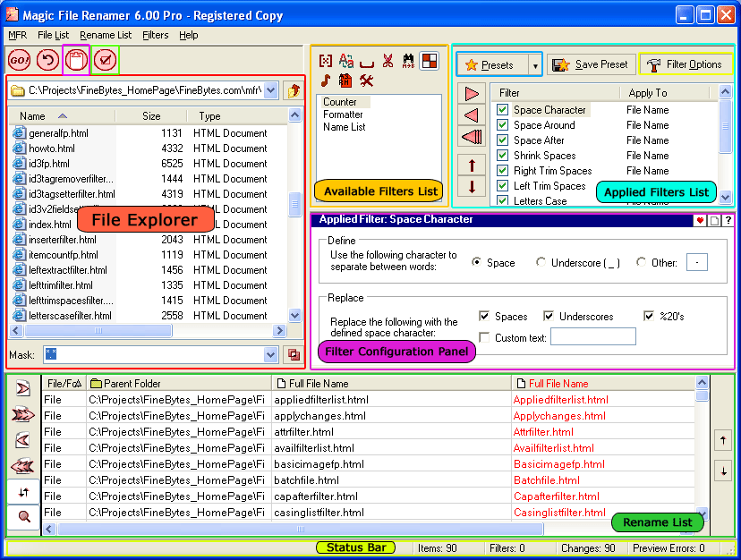
Task: Toggle the %20's replace checkbox
Action: pyautogui.click(x=648, y=316)
